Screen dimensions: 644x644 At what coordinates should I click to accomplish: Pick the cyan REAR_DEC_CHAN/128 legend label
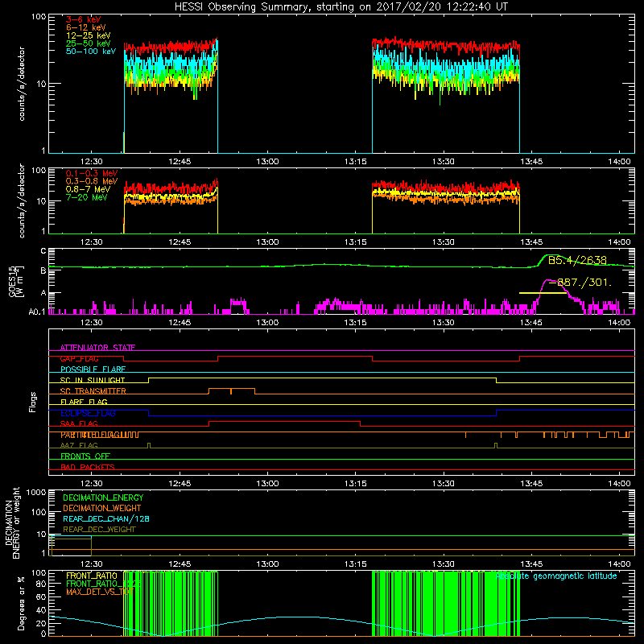106,518
